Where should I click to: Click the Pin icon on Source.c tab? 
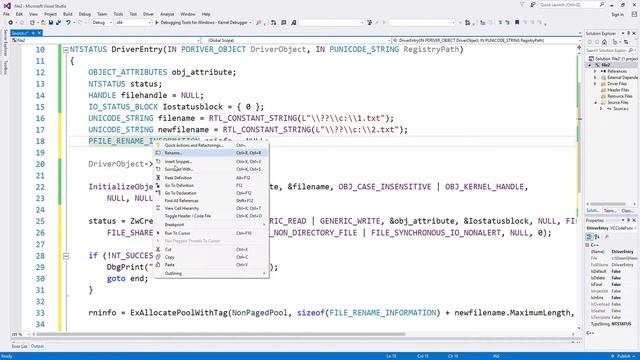[33, 33]
